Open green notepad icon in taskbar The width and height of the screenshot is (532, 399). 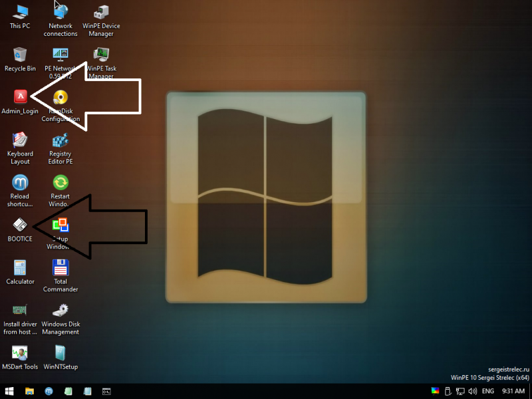68,391
